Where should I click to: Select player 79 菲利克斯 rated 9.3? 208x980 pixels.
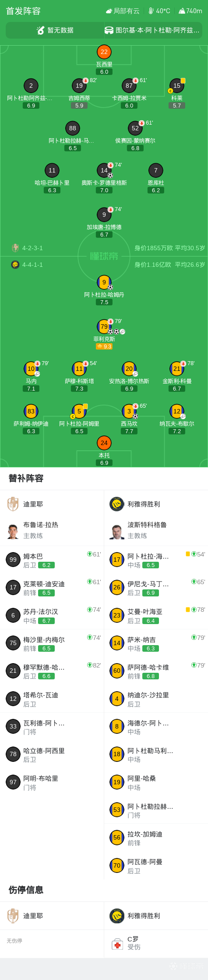click(104, 327)
